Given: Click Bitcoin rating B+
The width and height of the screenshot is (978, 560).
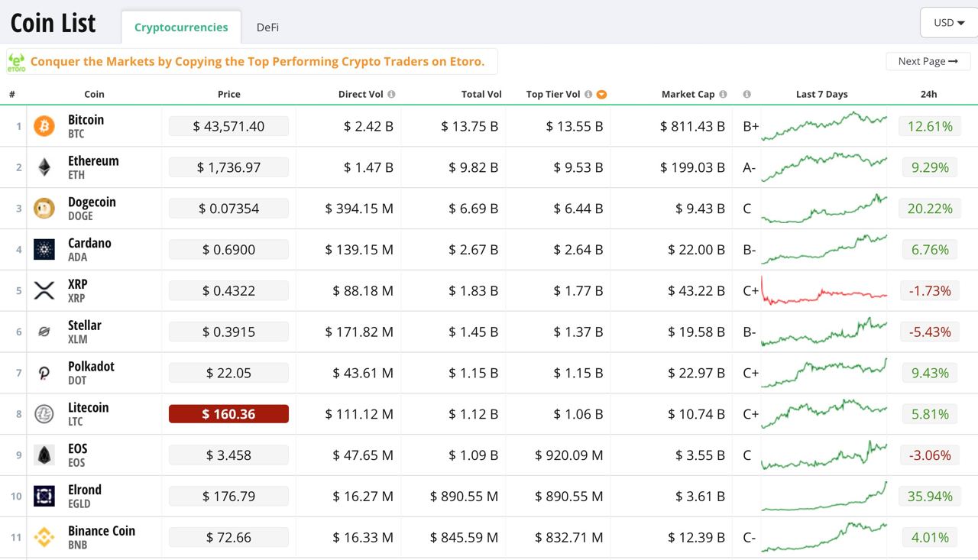Looking at the screenshot, I should (750, 126).
